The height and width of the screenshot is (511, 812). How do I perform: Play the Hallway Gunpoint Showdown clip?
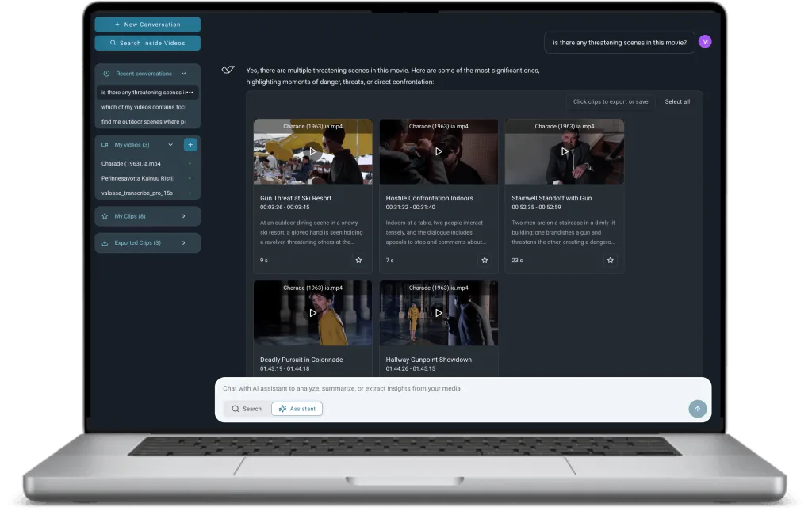point(438,313)
